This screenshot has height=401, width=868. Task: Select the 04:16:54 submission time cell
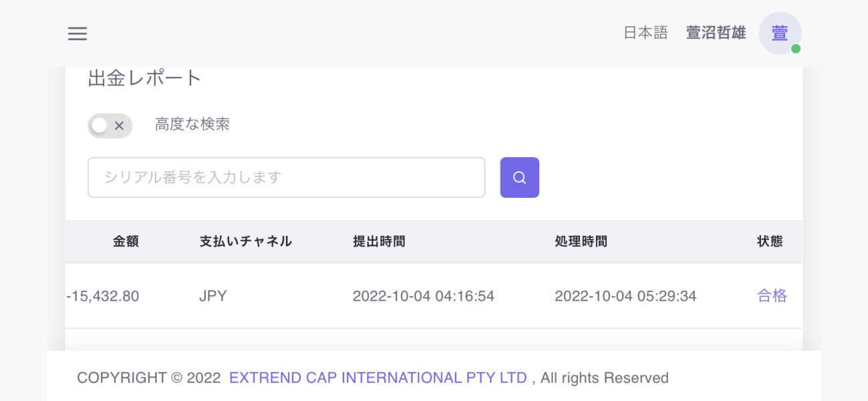click(x=424, y=296)
